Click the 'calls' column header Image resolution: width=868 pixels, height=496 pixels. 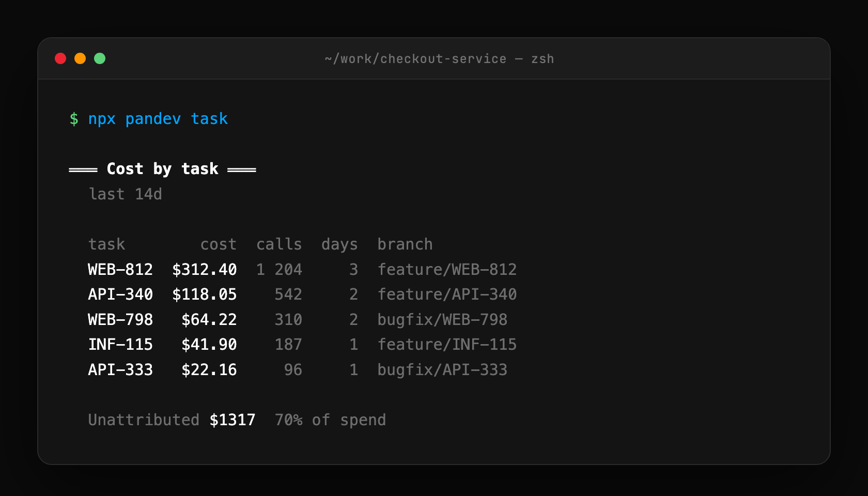(279, 244)
